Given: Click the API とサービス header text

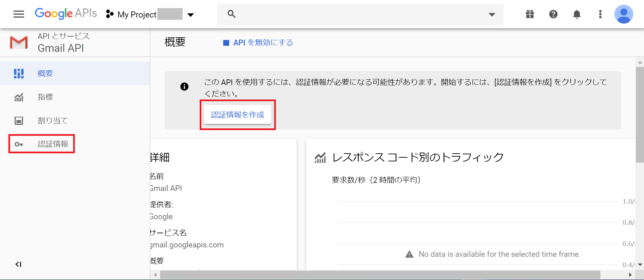Looking at the screenshot, I should click(x=64, y=36).
